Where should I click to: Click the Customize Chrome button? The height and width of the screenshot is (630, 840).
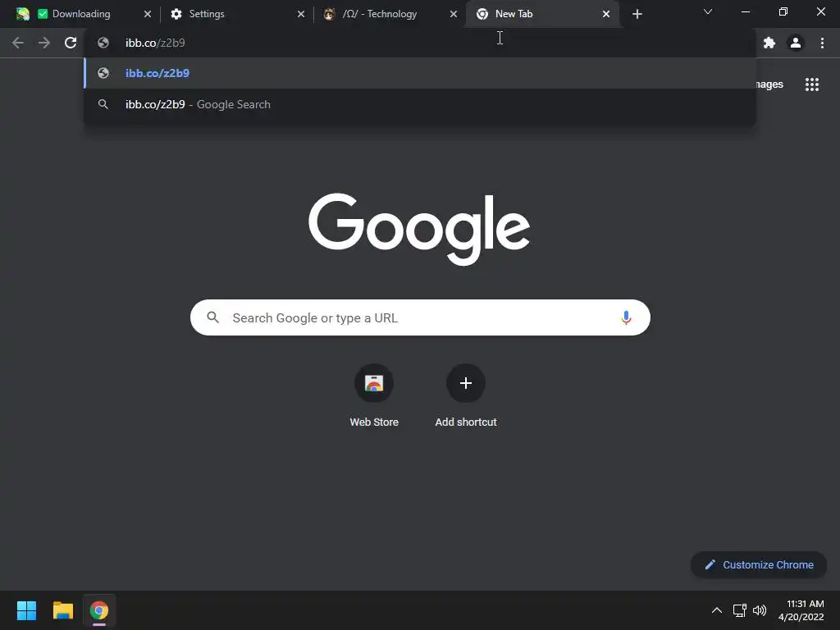click(759, 564)
